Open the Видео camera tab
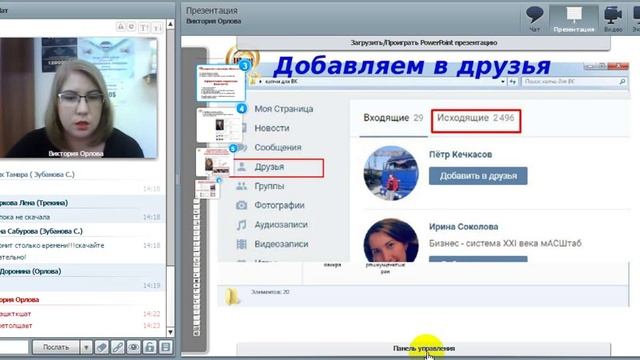The image size is (640, 360). click(613, 19)
